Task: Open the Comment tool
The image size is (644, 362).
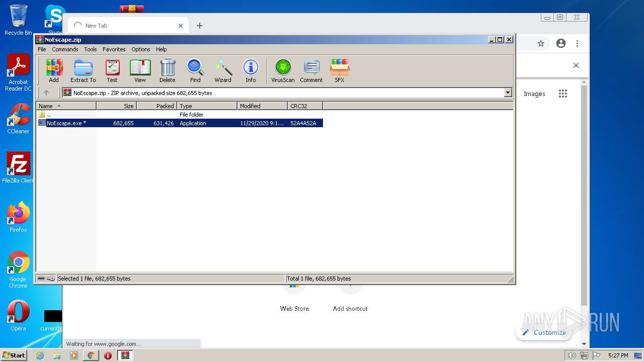Action: [x=311, y=70]
